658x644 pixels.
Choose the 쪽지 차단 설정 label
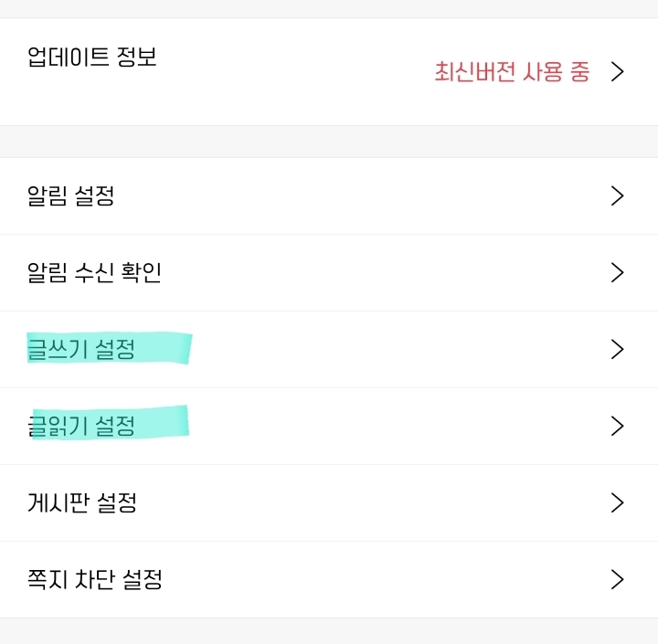pyautogui.click(x=95, y=579)
